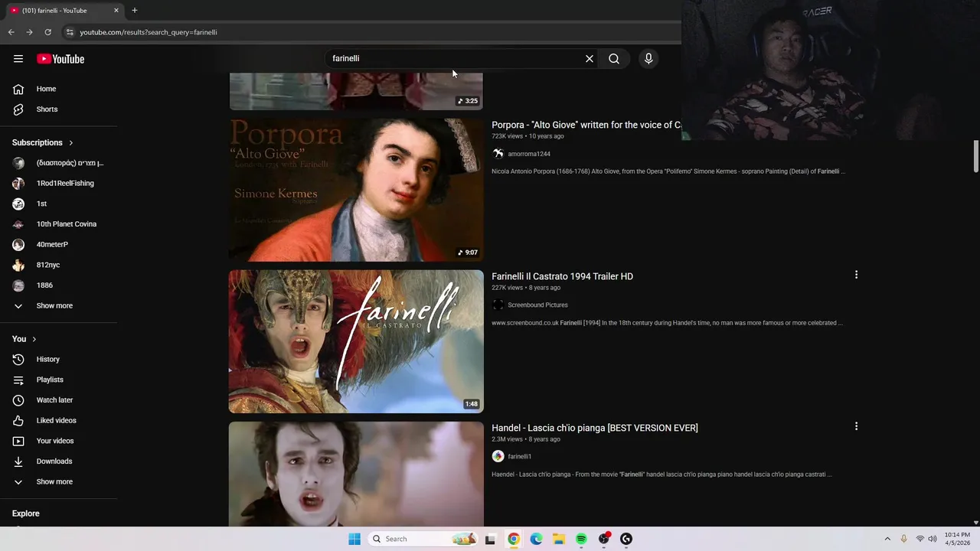
Task: Open the Windows Start menu
Action: [x=354, y=539]
